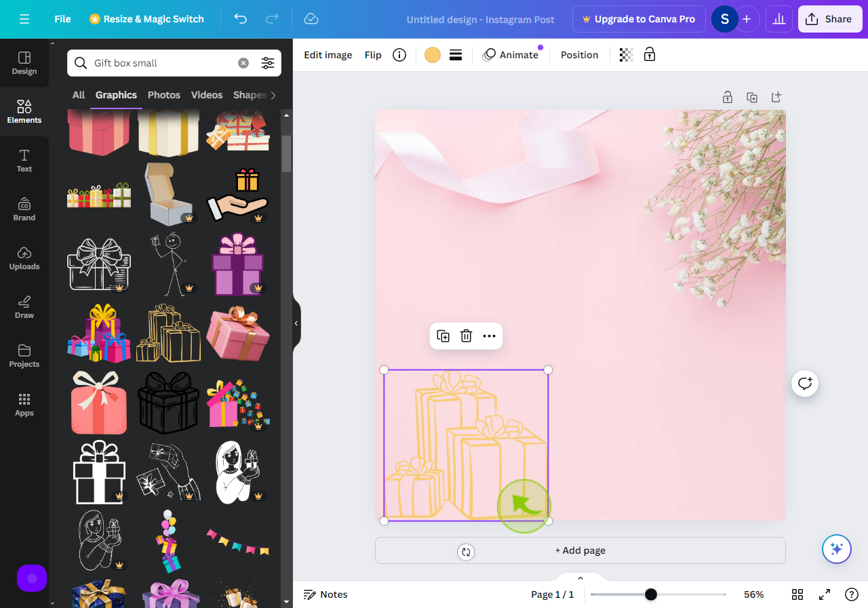Open the File menu
The width and height of the screenshot is (868, 608).
pos(62,19)
